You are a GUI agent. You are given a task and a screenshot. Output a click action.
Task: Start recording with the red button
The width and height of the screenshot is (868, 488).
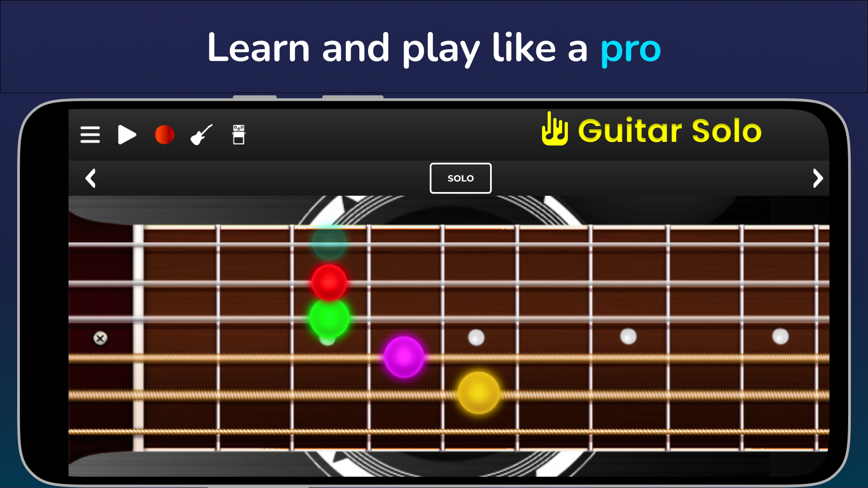[x=164, y=135]
